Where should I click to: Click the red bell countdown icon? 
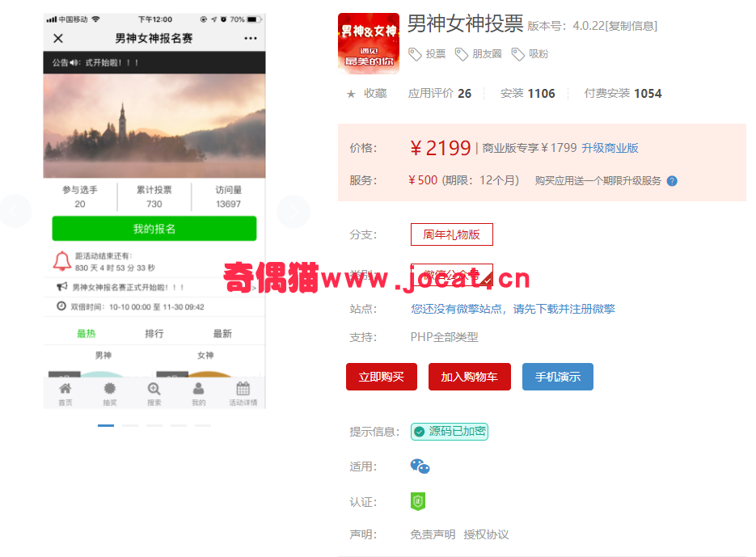click(x=61, y=261)
